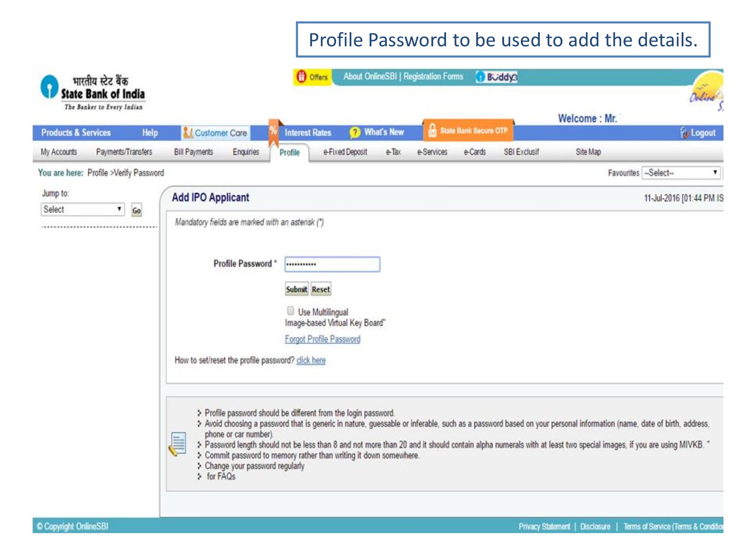Click the Logout link
This screenshot has height=560, width=747.
(703, 133)
